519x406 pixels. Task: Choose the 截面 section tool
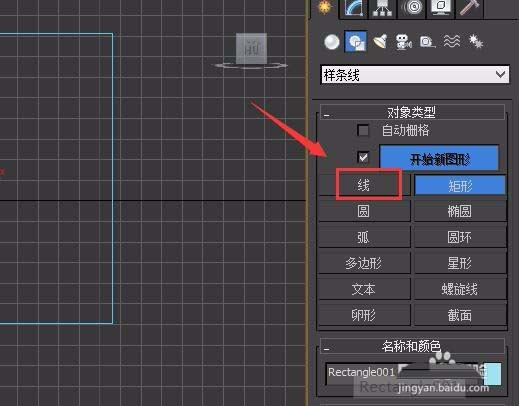tap(460, 315)
